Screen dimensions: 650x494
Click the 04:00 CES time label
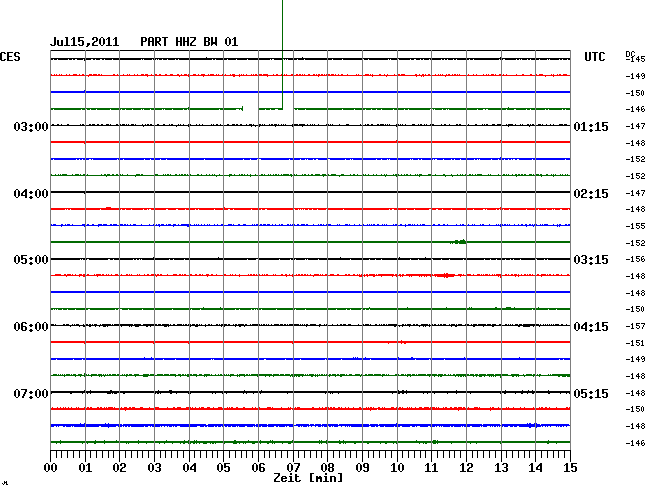(x=31, y=193)
